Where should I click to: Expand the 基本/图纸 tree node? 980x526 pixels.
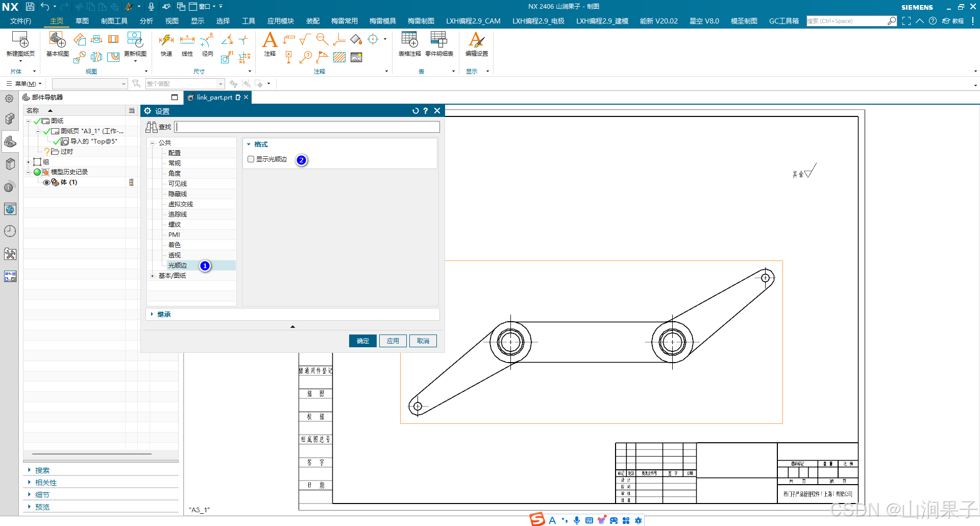tap(152, 276)
